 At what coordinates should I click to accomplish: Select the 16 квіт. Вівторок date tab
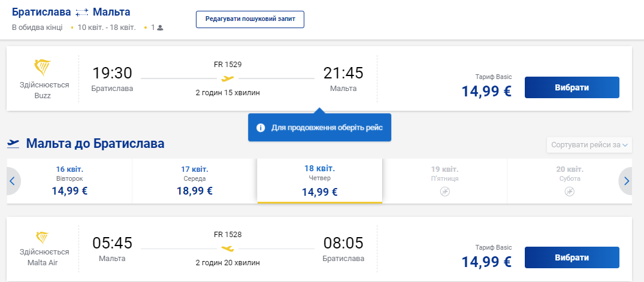click(x=69, y=181)
